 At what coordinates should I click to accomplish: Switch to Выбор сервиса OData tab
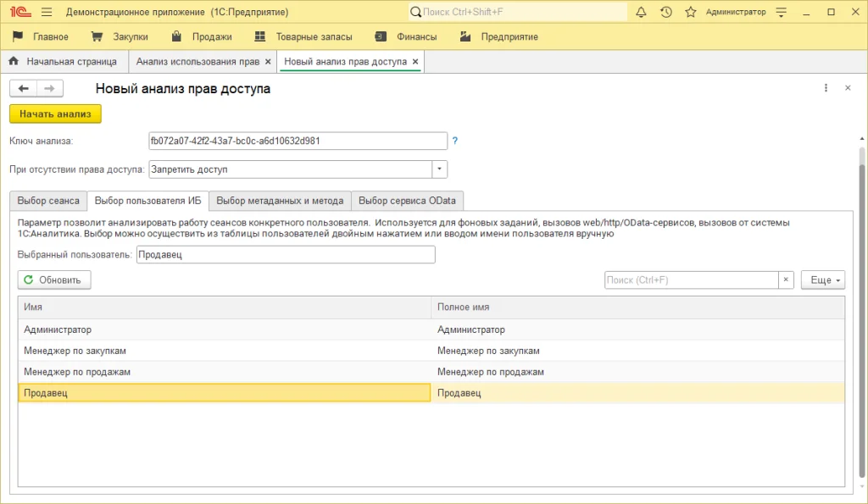point(407,201)
